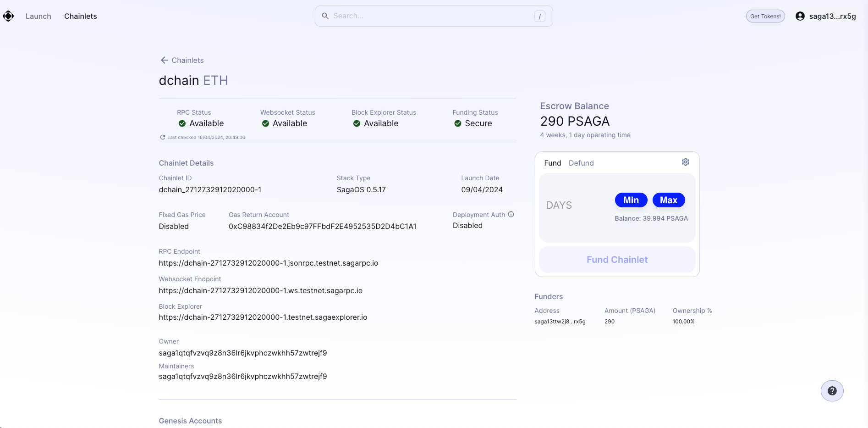
Task: Open the Launch menu item
Action: (38, 16)
